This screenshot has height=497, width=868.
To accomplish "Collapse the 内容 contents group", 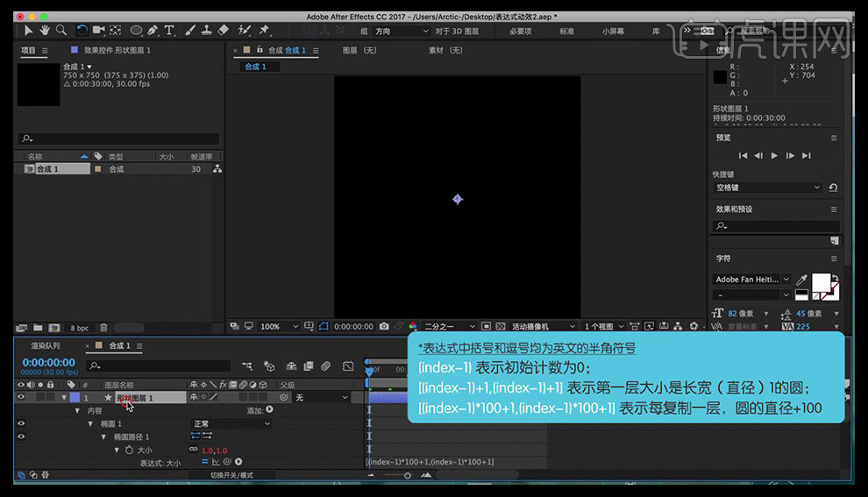I will point(77,411).
